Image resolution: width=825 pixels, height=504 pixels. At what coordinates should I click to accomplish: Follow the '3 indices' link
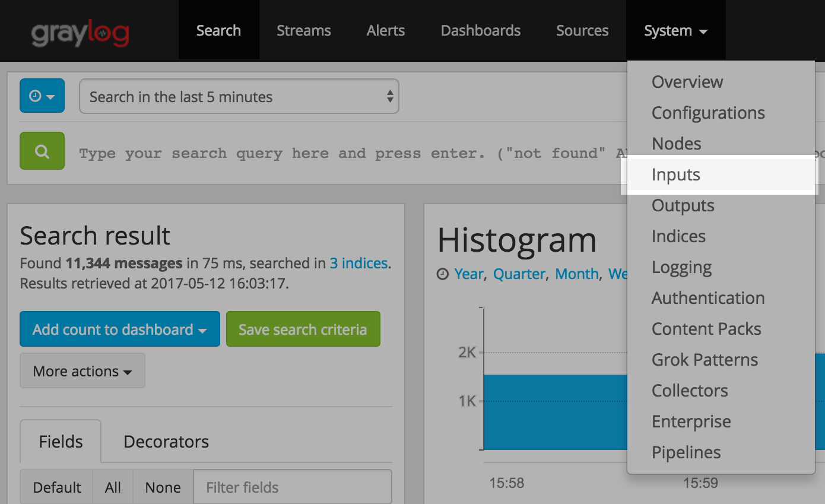click(x=358, y=263)
